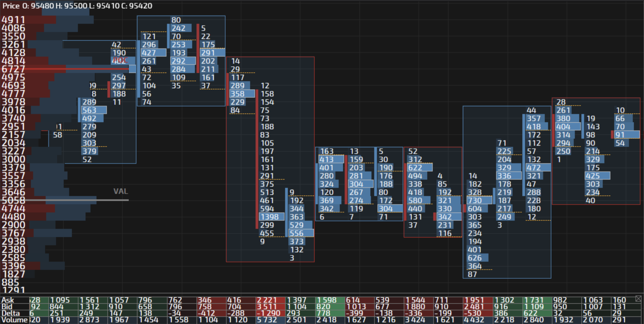Click the highlighted 91 cluster cell

(627, 135)
